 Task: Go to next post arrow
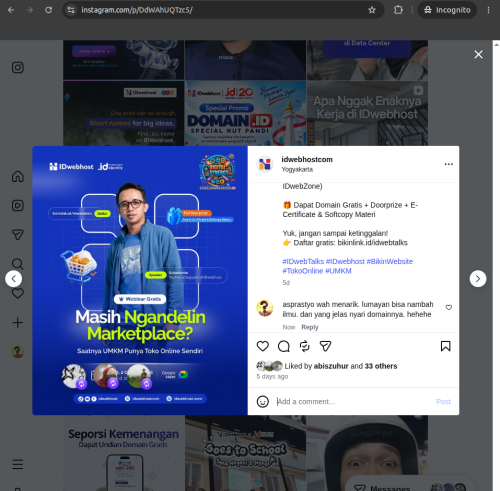click(x=478, y=279)
